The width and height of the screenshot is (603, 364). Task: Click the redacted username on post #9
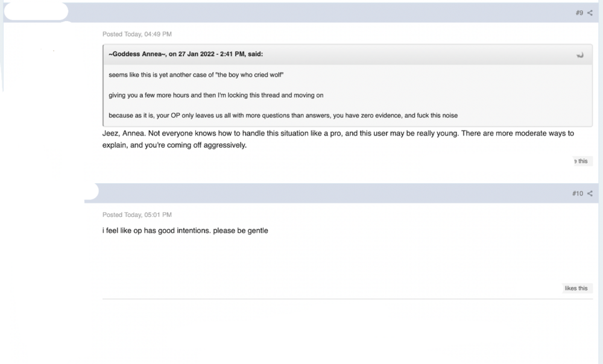[36, 11]
